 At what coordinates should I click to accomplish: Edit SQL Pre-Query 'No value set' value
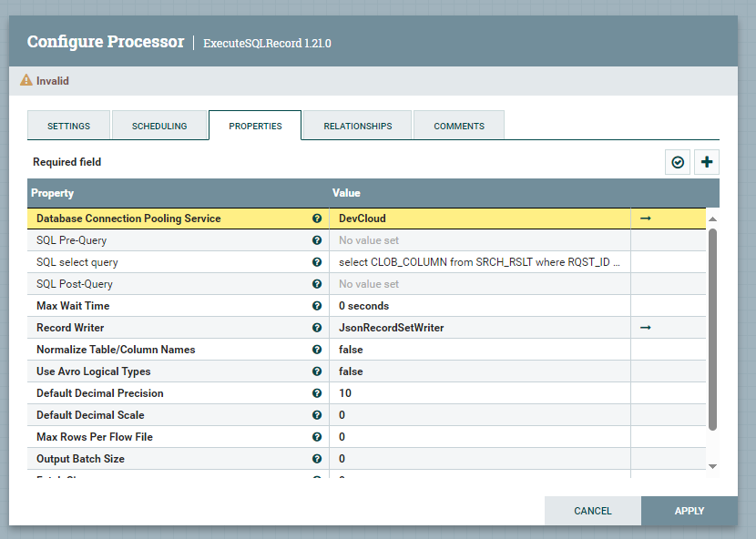pos(480,240)
